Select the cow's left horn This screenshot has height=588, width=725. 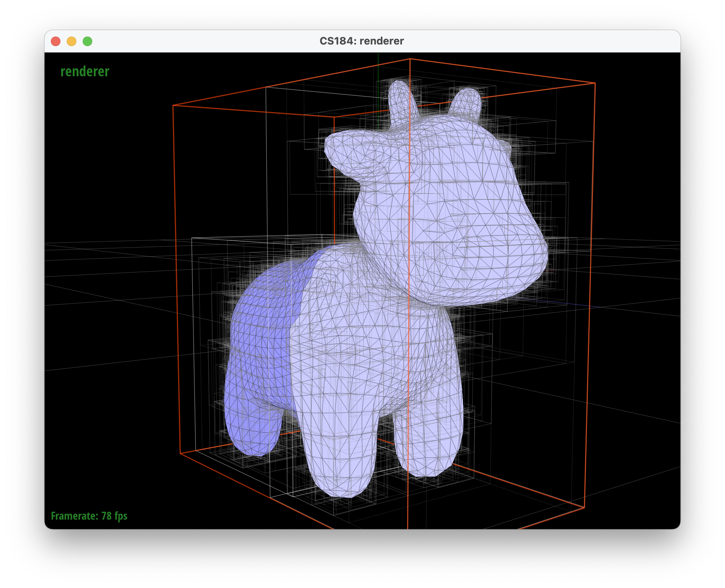tap(399, 99)
